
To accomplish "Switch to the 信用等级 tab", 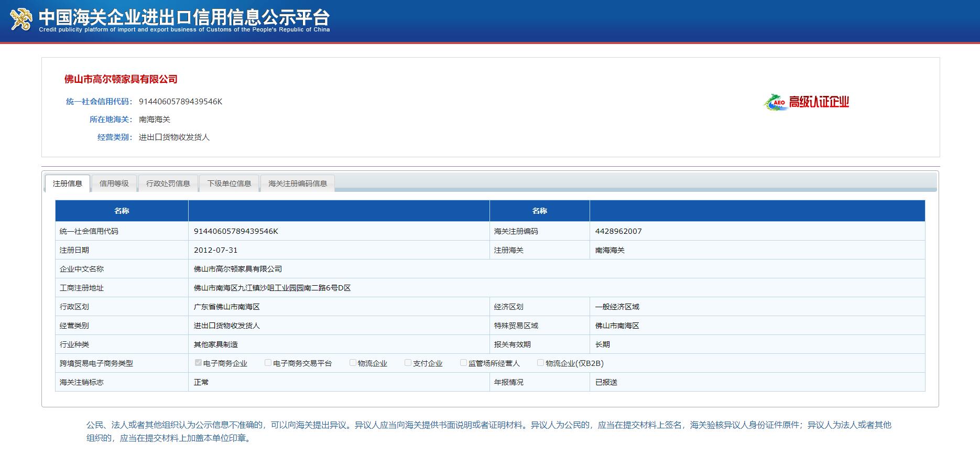I will 114,183.
